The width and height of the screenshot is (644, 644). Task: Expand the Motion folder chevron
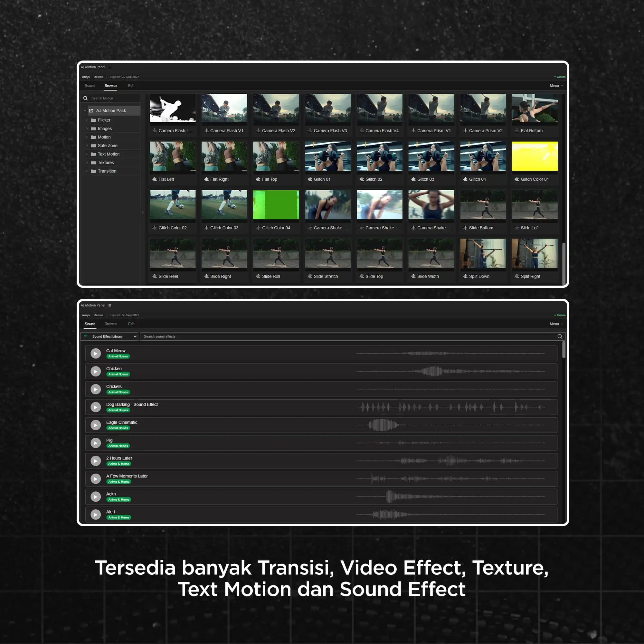click(87, 137)
